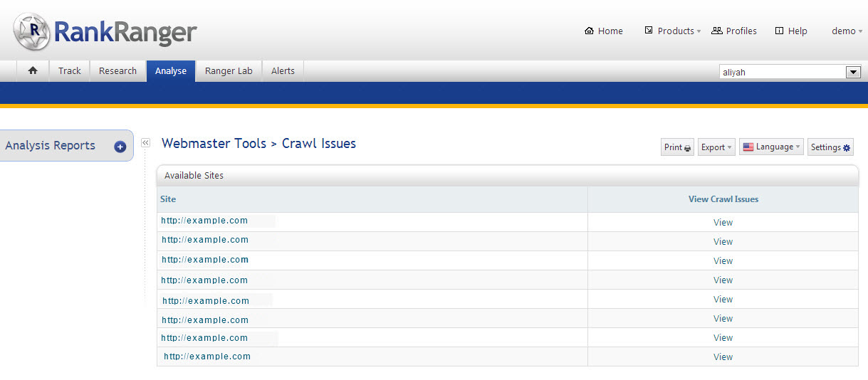The image size is (868, 380).
Task: Open Settings with the gear icon
Action: [830, 147]
